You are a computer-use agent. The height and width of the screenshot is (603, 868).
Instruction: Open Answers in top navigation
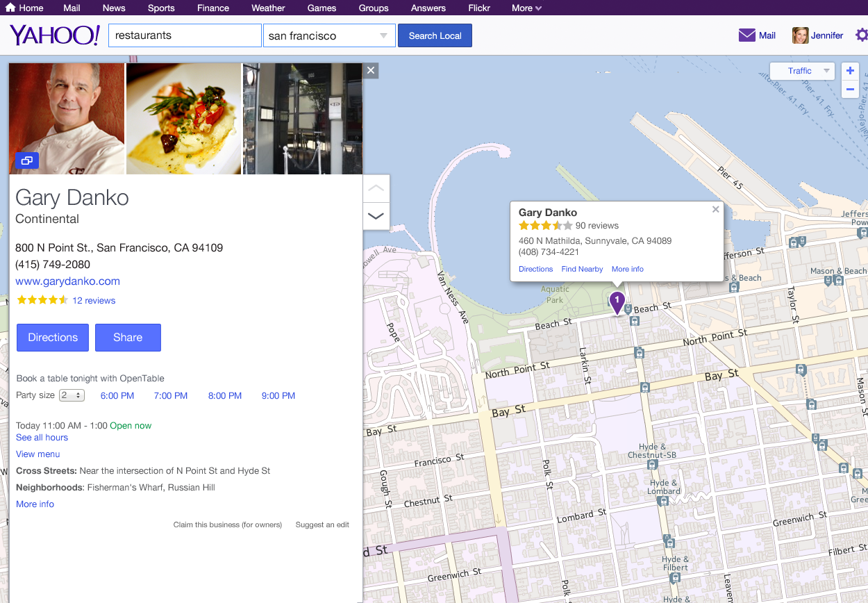(428, 8)
